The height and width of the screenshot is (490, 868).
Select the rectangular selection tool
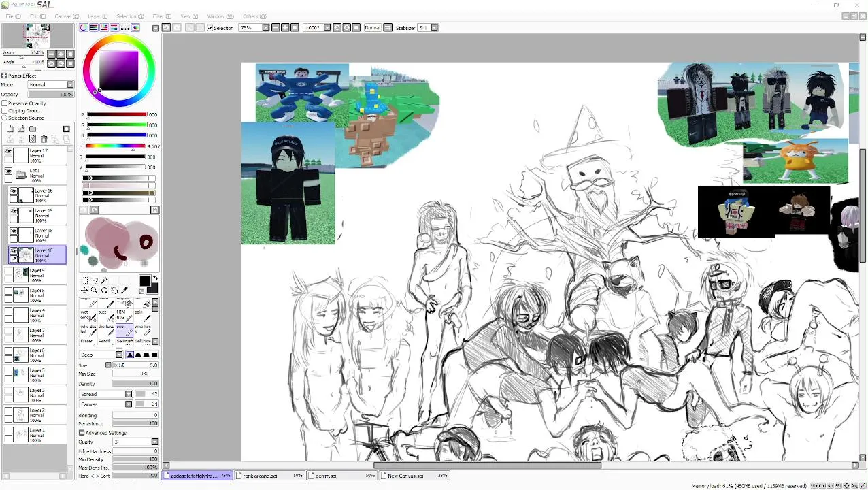(x=84, y=280)
